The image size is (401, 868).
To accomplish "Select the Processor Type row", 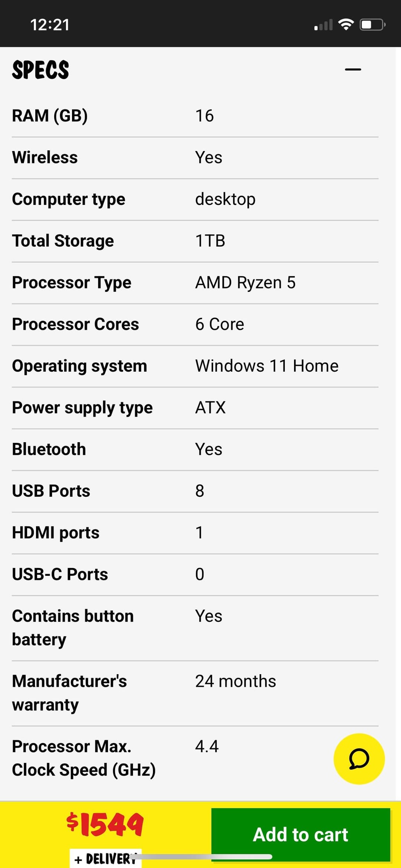I will pyautogui.click(x=195, y=283).
